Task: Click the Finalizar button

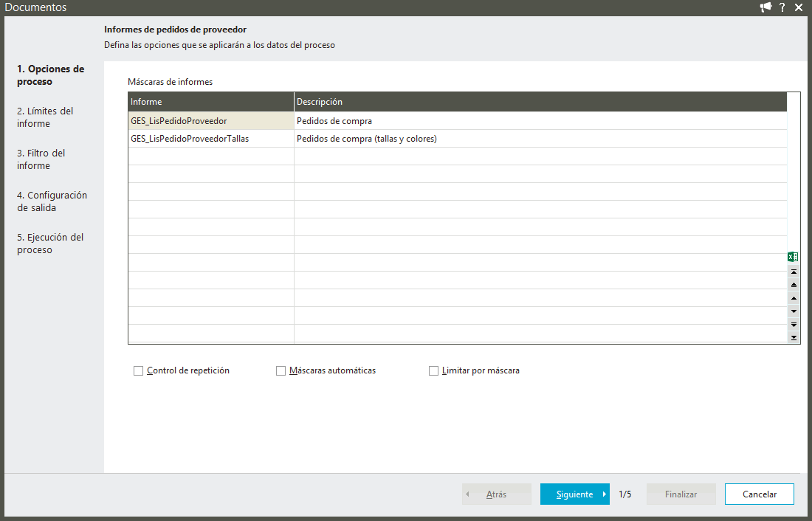Action: coord(681,494)
